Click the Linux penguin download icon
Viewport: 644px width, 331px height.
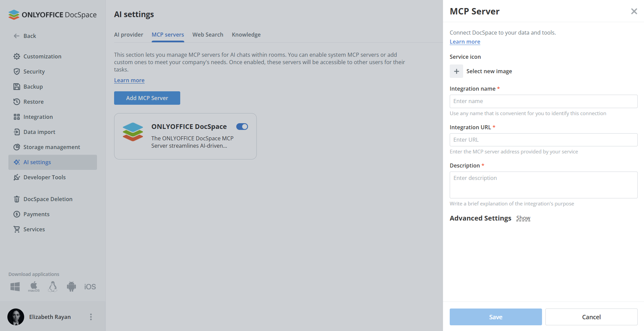click(x=53, y=287)
